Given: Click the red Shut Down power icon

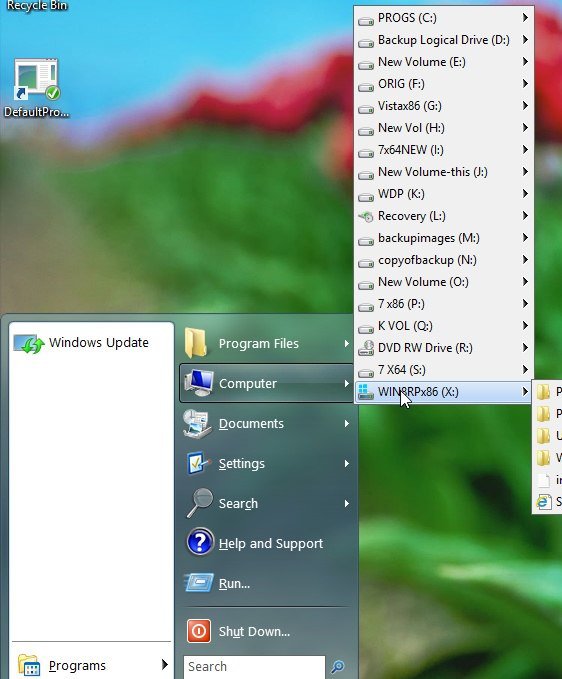Looking at the screenshot, I should (199, 631).
